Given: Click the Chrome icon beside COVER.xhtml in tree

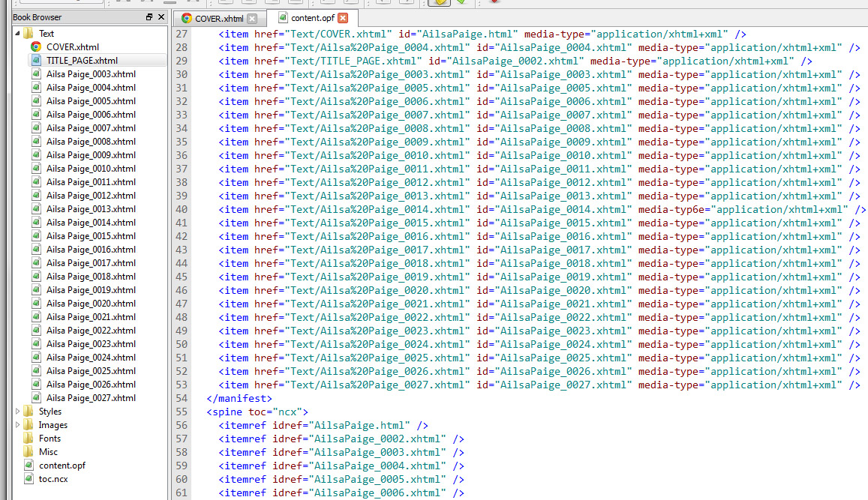Looking at the screenshot, I should point(36,47).
